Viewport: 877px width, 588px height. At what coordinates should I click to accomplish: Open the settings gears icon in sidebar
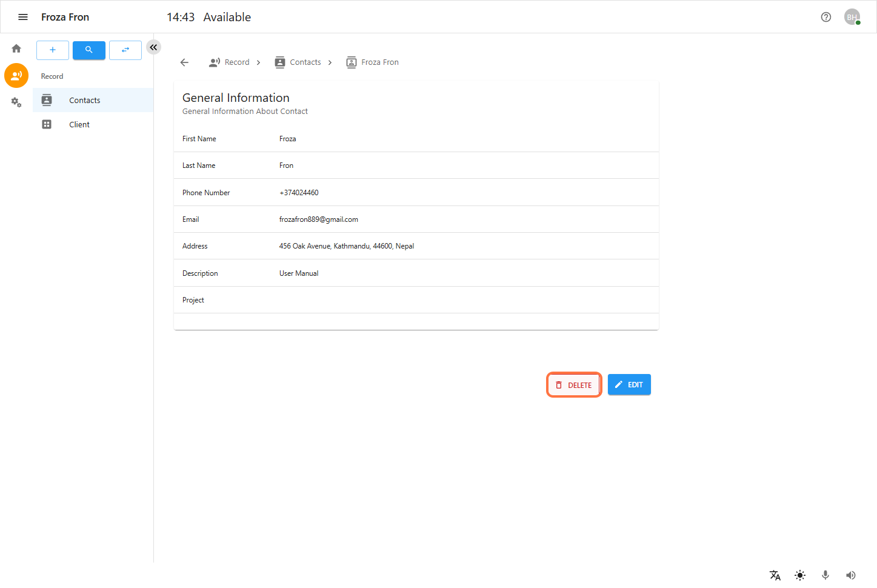click(16, 102)
